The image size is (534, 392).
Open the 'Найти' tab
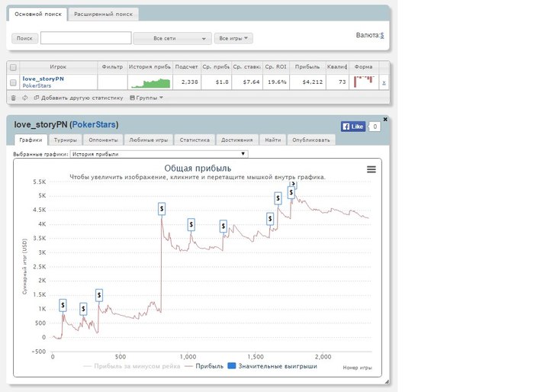coord(273,140)
